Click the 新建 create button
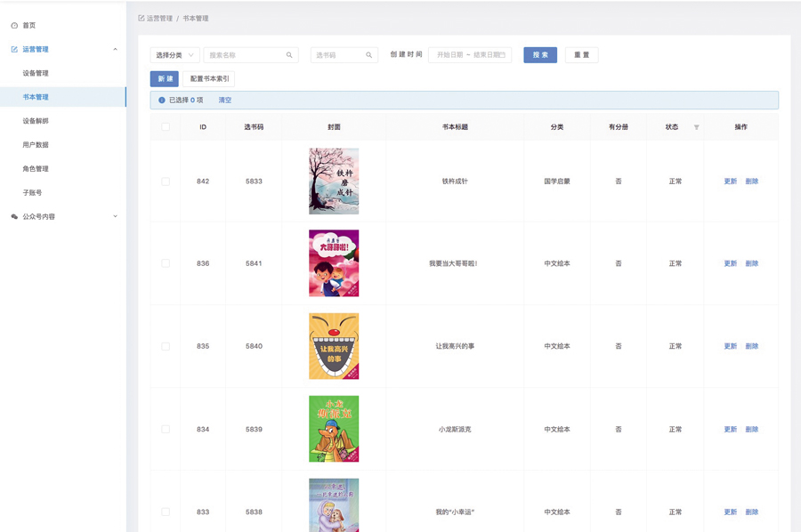This screenshot has width=801, height=532. 165,78
